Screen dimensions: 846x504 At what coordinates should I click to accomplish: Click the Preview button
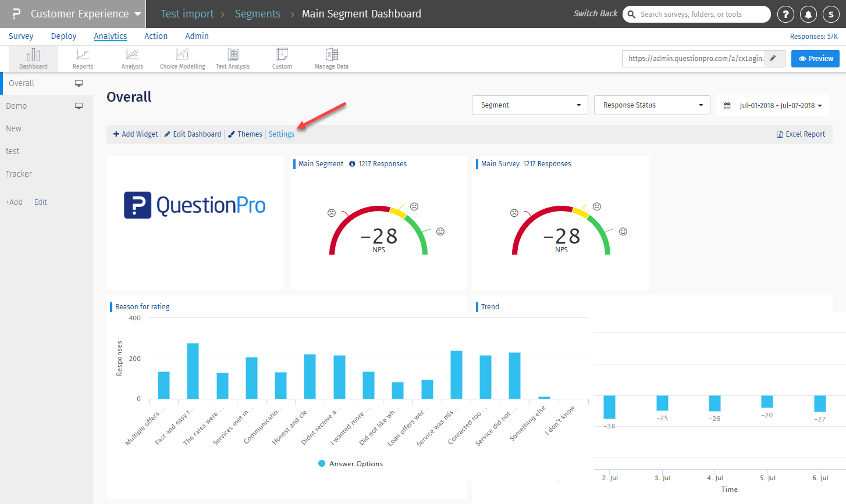(815, 58)
